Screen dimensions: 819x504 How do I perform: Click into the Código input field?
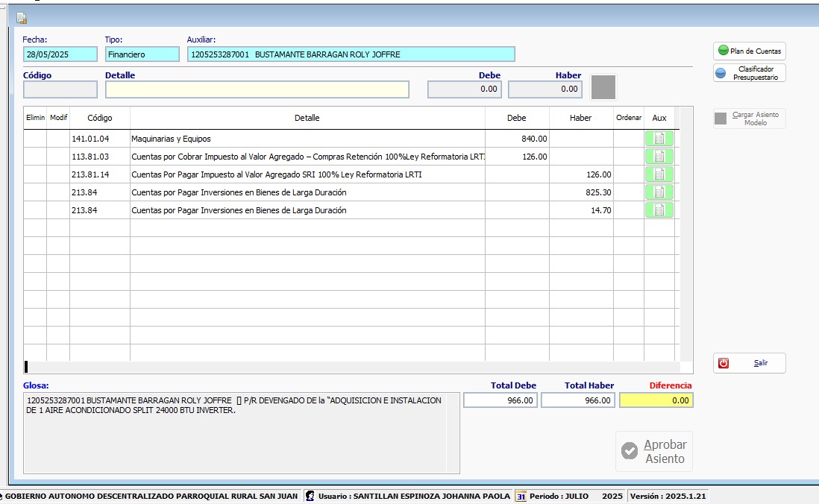[60, 89]
